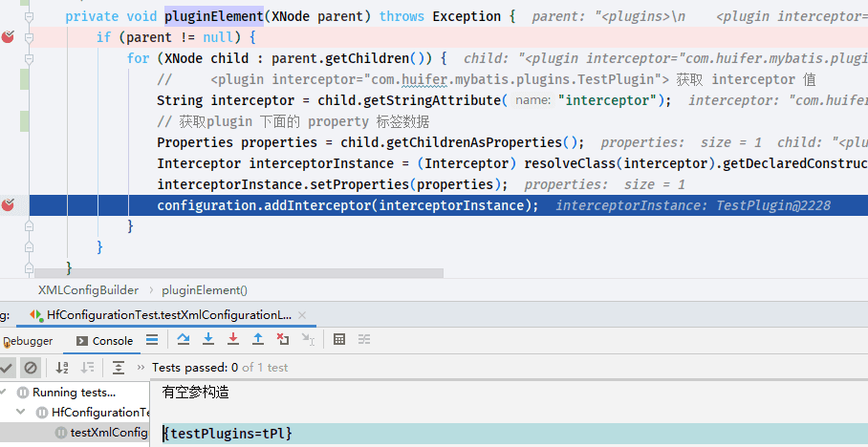Click the Force Step Into red arrow
This screenshot has width=868, height=447.
point(233,339)
